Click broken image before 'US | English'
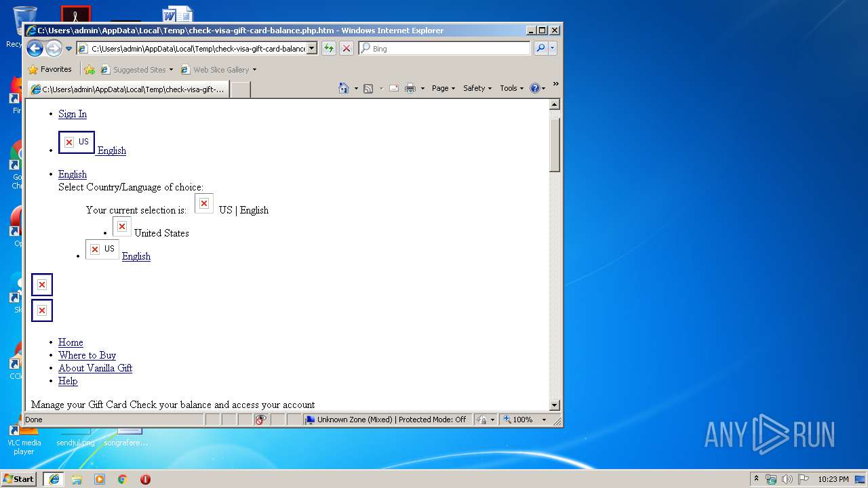Image resolution: width=868 pixels, height=488 pixels. [x=204, y=203]
